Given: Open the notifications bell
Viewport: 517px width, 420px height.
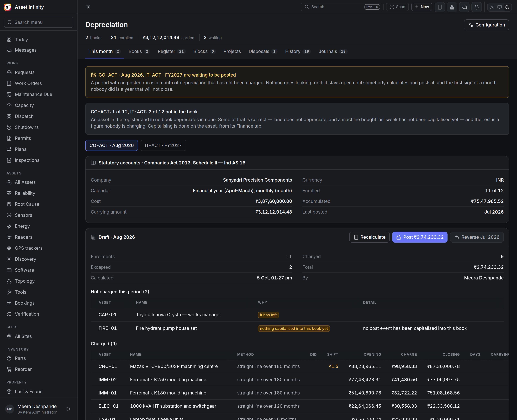Looking at the screenshot, I should click(x=476, y=7).
